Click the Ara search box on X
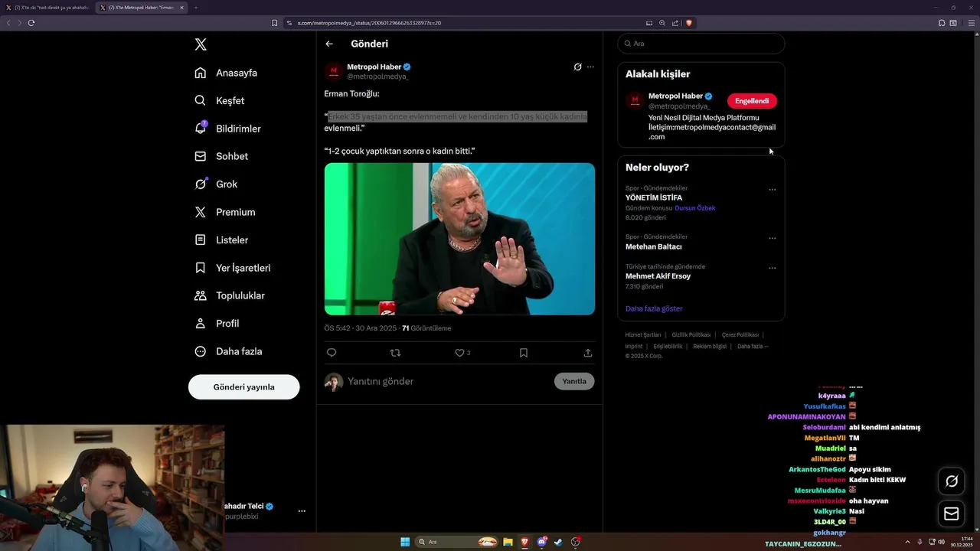980x551 pixels. click(701, 44)
